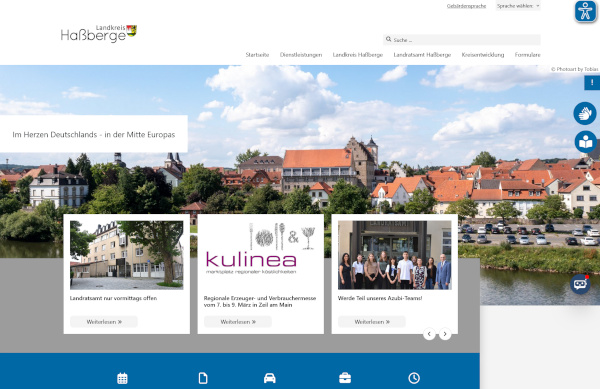Open the sign language hands icon

(x=585, y=113)
